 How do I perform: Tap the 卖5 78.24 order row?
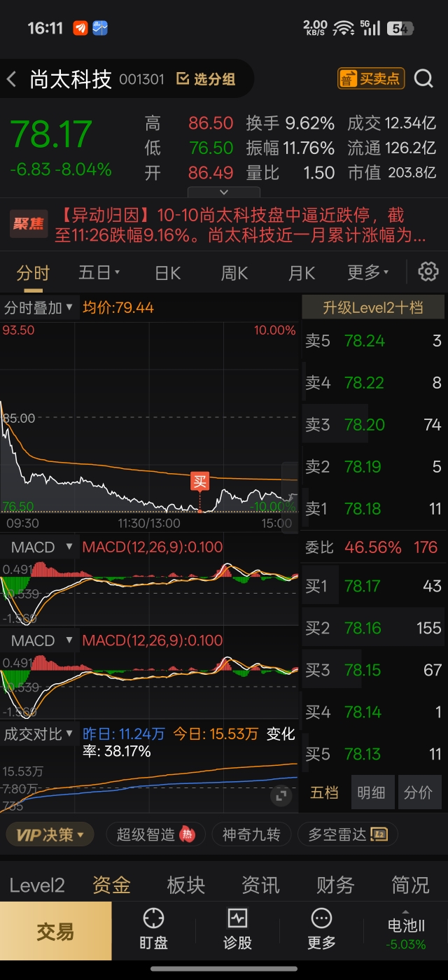point(373,341)
